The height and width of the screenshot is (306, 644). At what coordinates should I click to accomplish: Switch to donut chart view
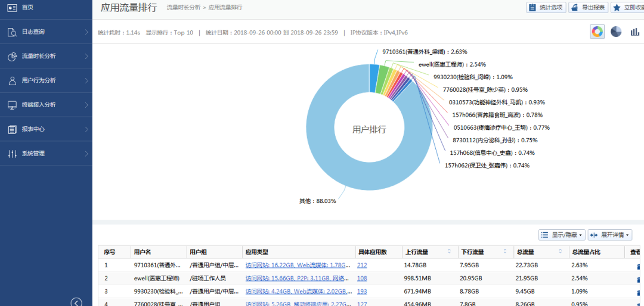[x=597, y=32]
